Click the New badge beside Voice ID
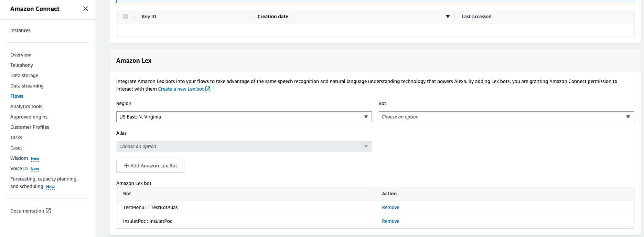Screen dimensions: 644x237 [35, 169]
